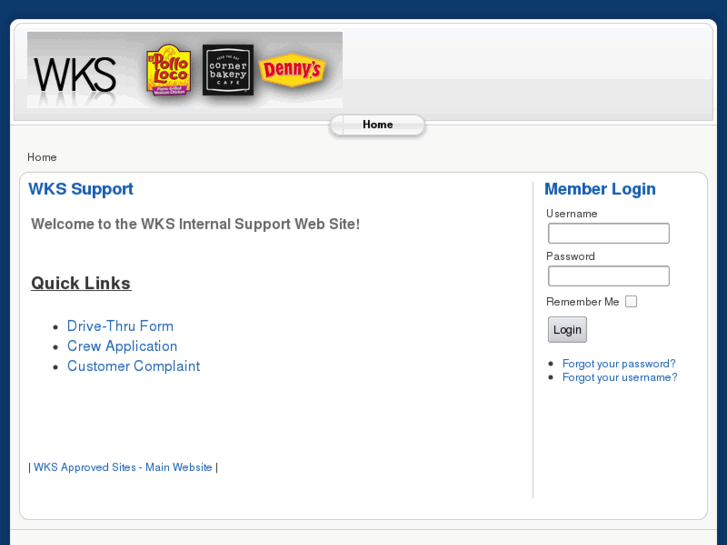This screenshot has height=545, width=727.
Task: Click the El Pollo Loco logo
Action: tap(169, 70)
